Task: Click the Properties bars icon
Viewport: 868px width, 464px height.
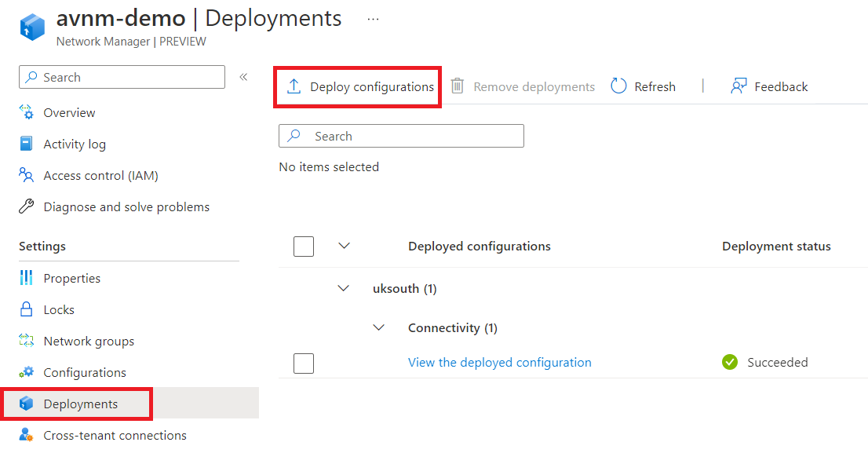Action: pyautogui.click(x=26, y=277)
